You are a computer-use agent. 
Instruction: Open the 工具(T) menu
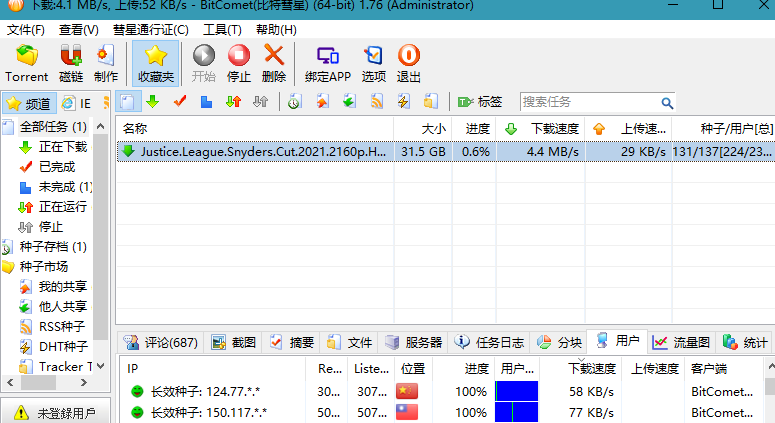[x=222, y=30]
